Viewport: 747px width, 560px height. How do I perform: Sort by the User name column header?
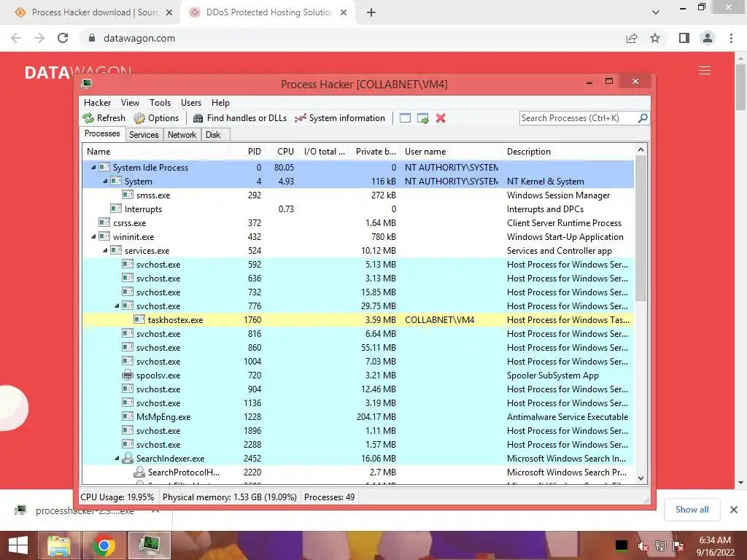(x=451, y=152)
